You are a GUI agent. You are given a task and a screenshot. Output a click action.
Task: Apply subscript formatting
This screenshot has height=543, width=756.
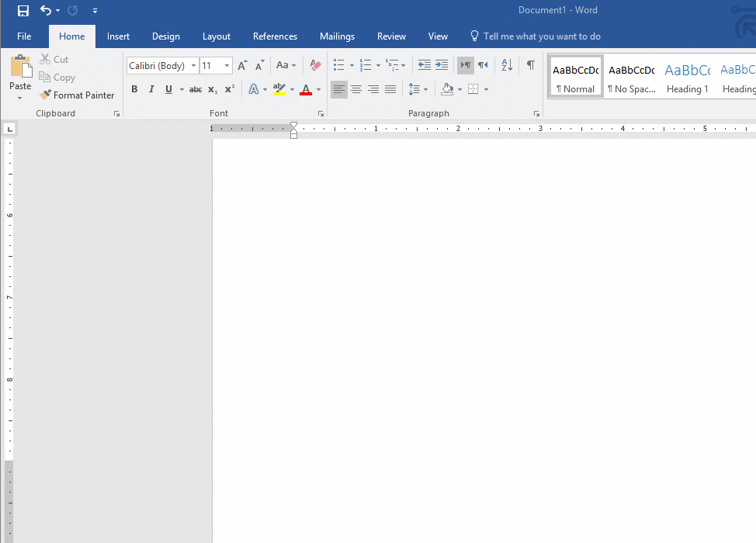click(x=213, y=90)
